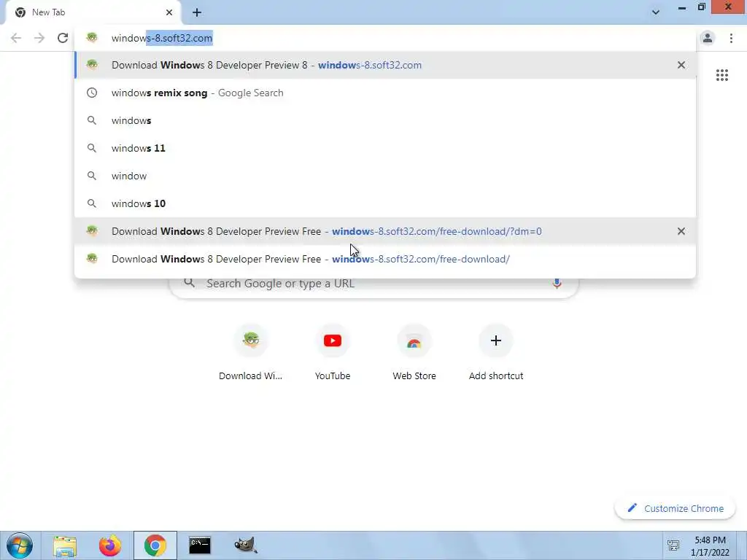Click the Search Google or type a URL box
Image resolution: width=747 pixels, height=560 pixels.
pos(374,284)
